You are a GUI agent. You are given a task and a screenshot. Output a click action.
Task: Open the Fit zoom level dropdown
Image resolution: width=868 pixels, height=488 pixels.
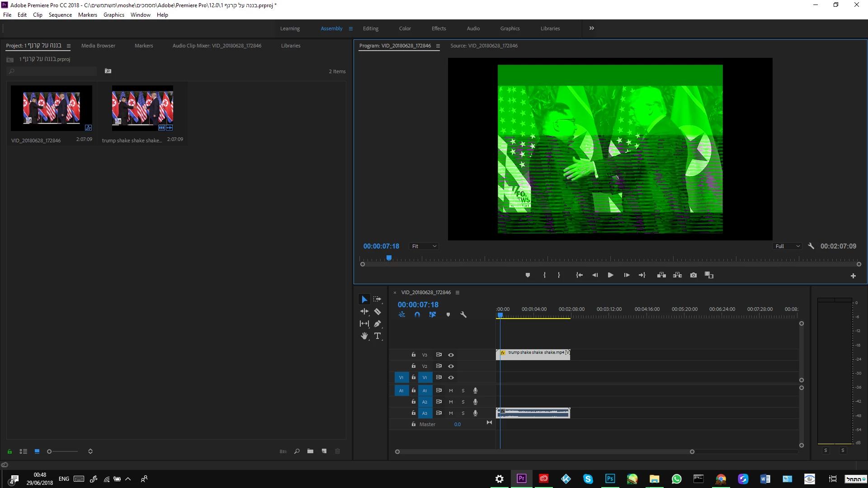424,246
